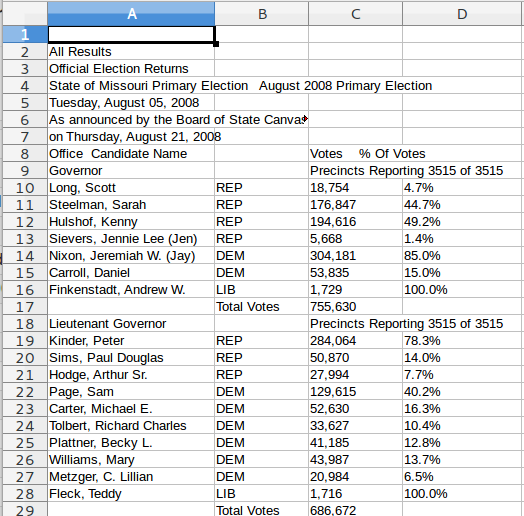The height and width of the screenshot is (516, 524).
Task: Select the 'All Results' cell
Action: [x=131, y=52]
